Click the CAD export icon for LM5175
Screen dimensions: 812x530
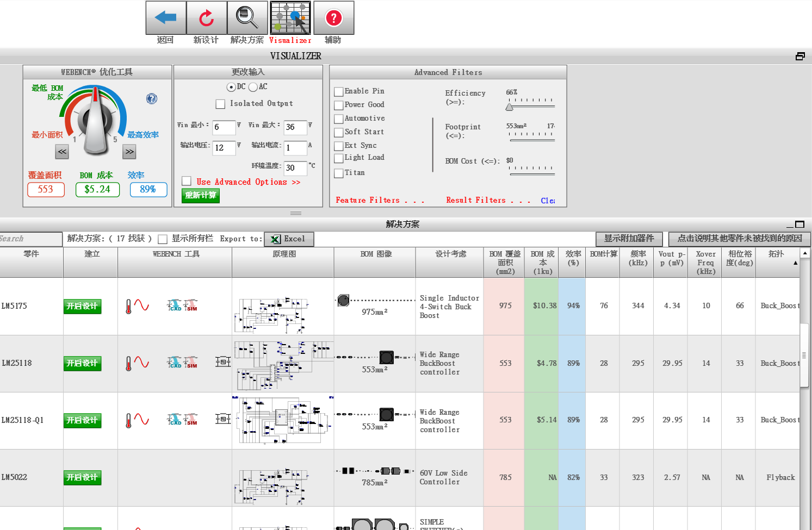(x=175, y=305)
